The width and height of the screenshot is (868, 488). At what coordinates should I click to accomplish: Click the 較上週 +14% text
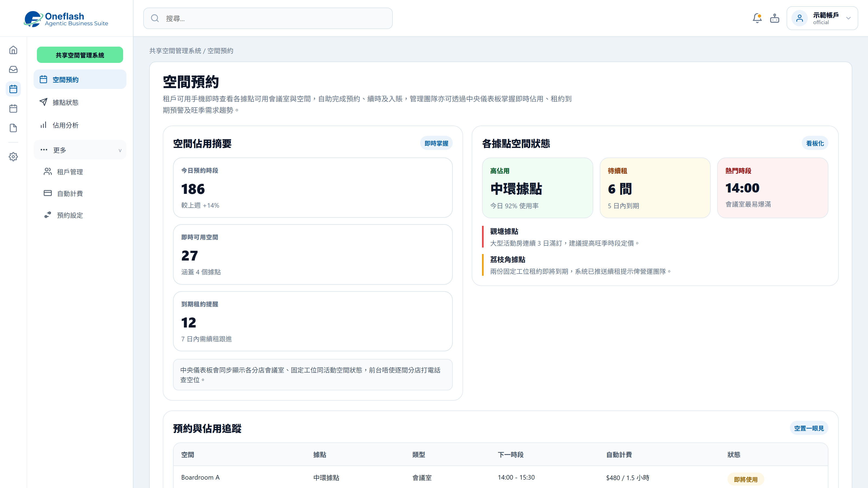tap(200, 206)
